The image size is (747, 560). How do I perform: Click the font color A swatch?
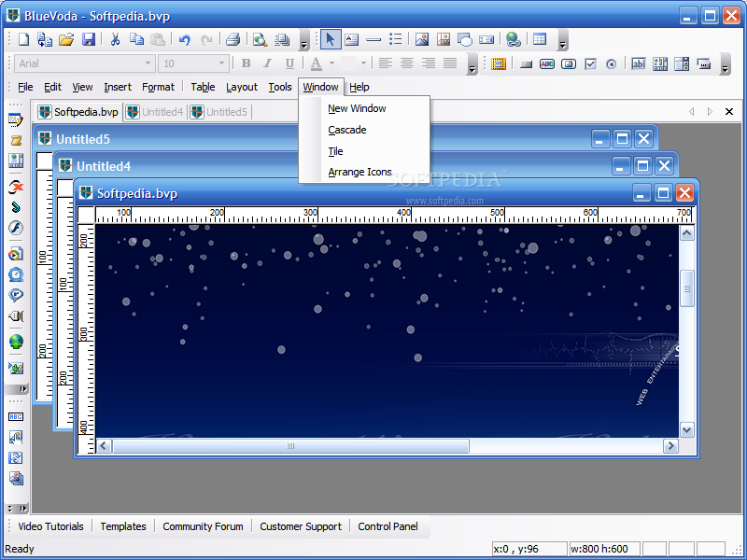tap(317, 63)
